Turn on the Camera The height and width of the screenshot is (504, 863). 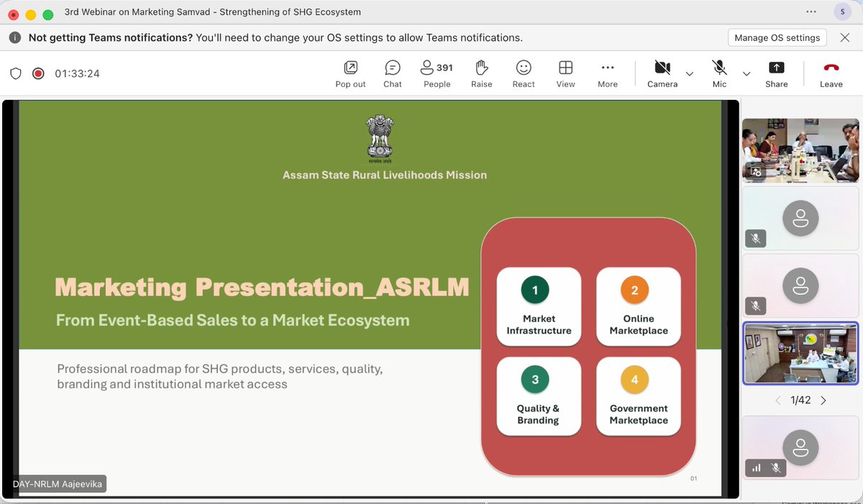[662, 74]
